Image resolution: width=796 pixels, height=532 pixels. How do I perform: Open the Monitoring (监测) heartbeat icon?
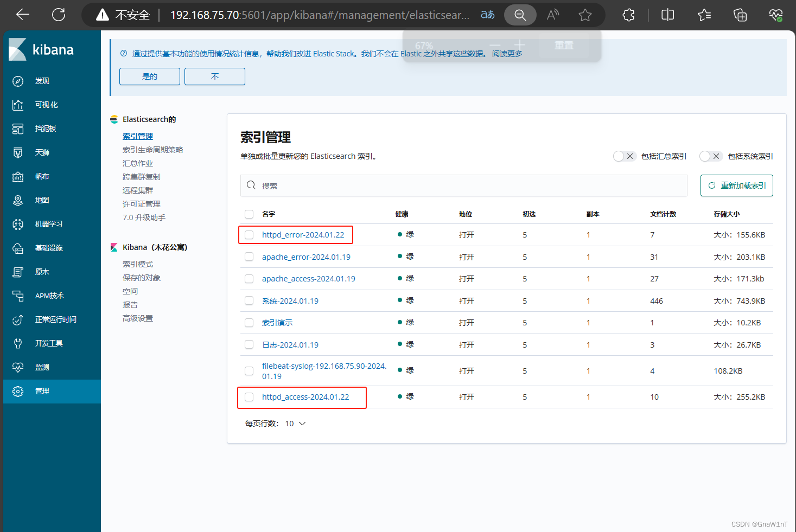point(18,367)
